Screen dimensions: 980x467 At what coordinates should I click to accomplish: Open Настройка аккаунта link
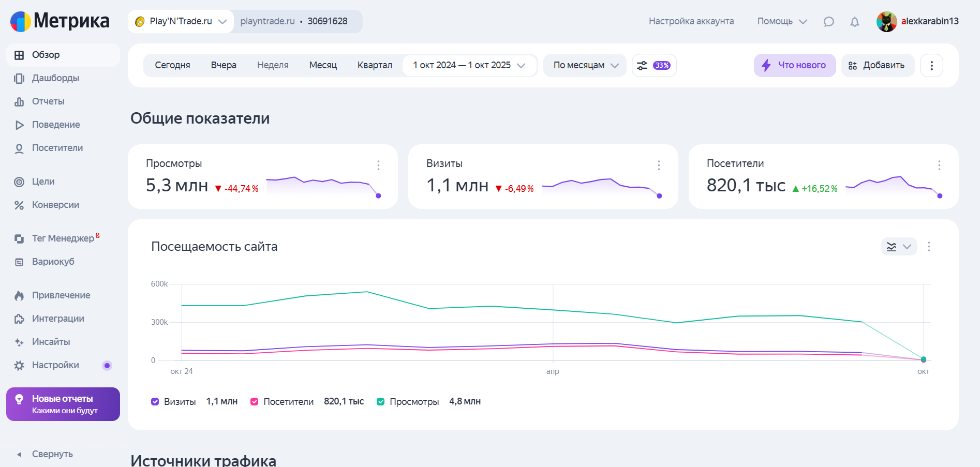pos(691,21)
